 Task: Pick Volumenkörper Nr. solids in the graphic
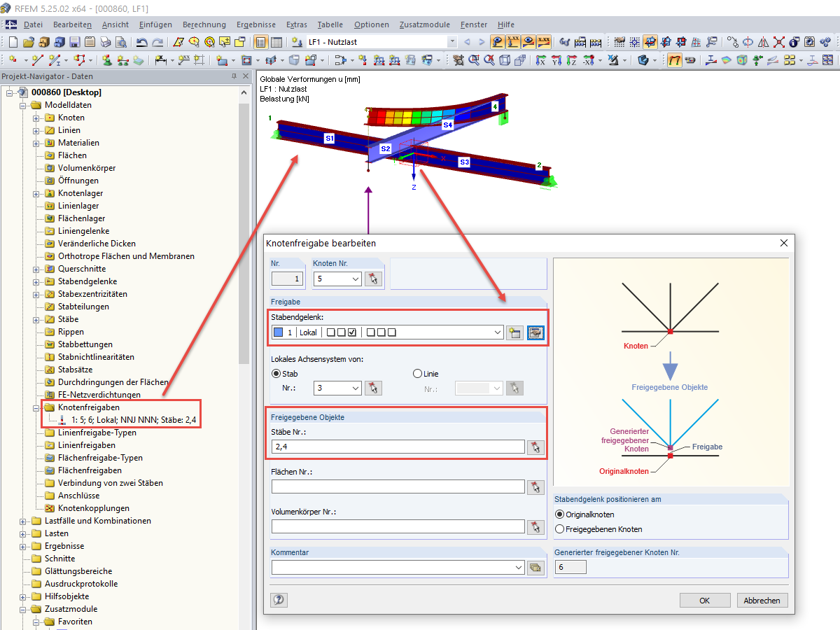pyautogui.click(x=536, y=527)
